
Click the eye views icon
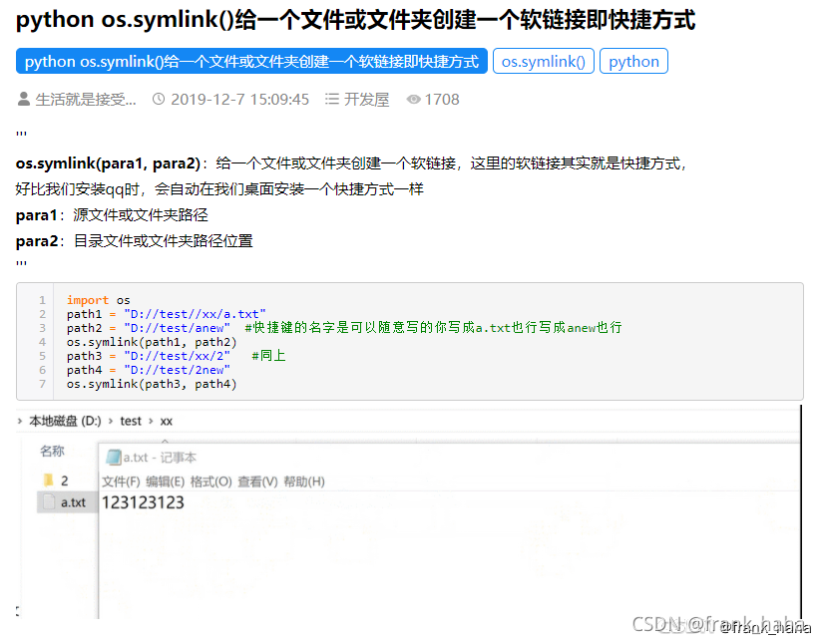point(413,100)
